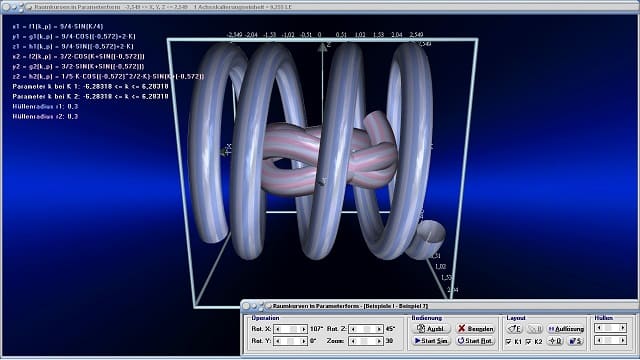Click the S layout icon button

click(576, 341)
